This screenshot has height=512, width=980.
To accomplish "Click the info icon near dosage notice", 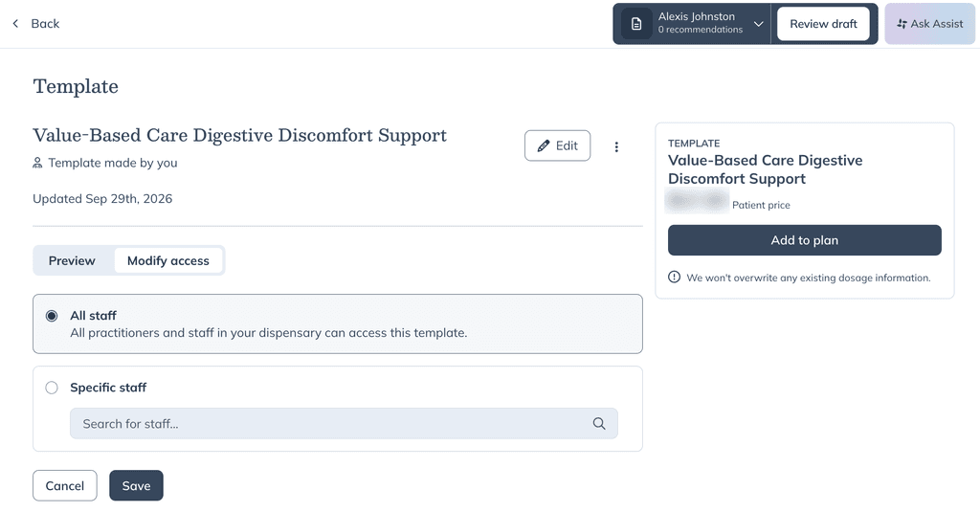I will click(674, 277).
